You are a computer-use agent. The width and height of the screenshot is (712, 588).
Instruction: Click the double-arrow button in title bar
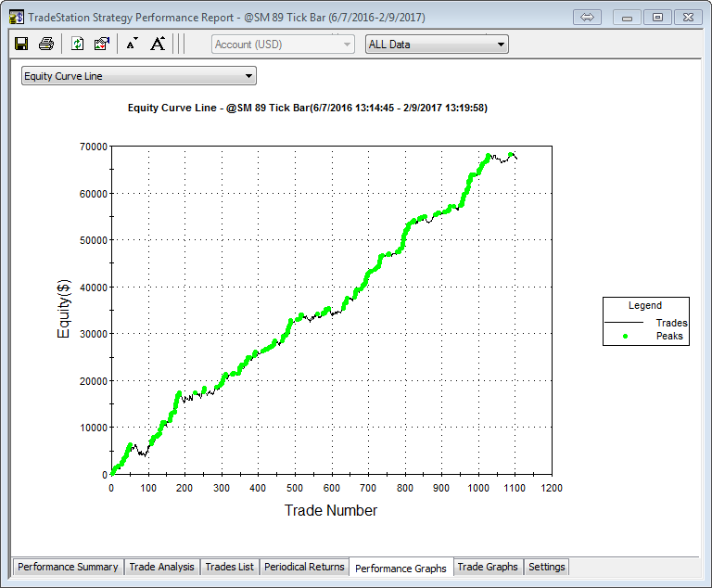point(586,17)
